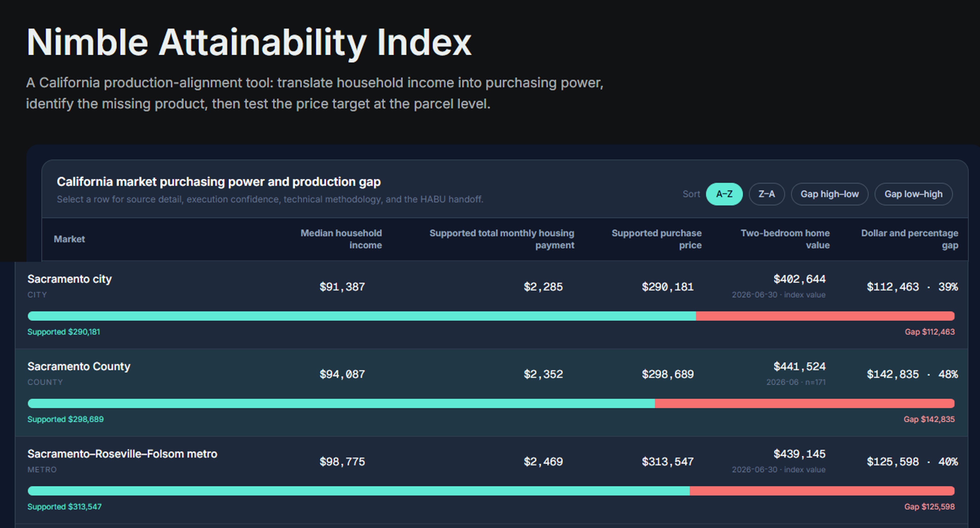
Task: Click Two-bedroom home value column header
Action: tap(785, 239)
